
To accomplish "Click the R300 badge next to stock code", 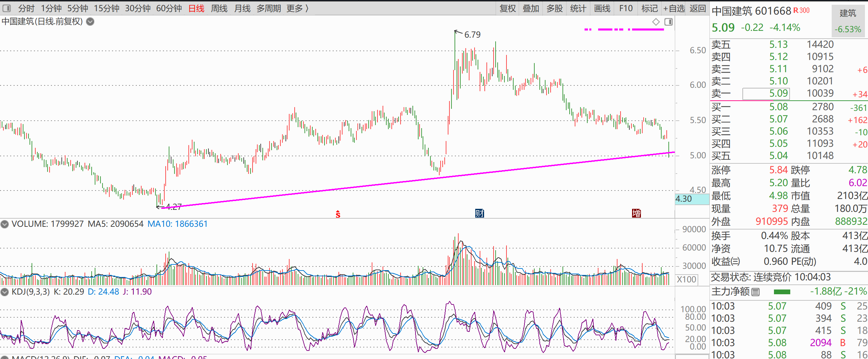I will [x=801, y=10].
